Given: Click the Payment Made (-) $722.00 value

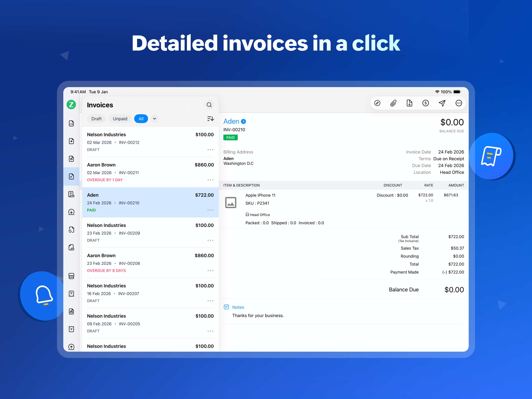Looking at the screenshot, I should 453,272.
